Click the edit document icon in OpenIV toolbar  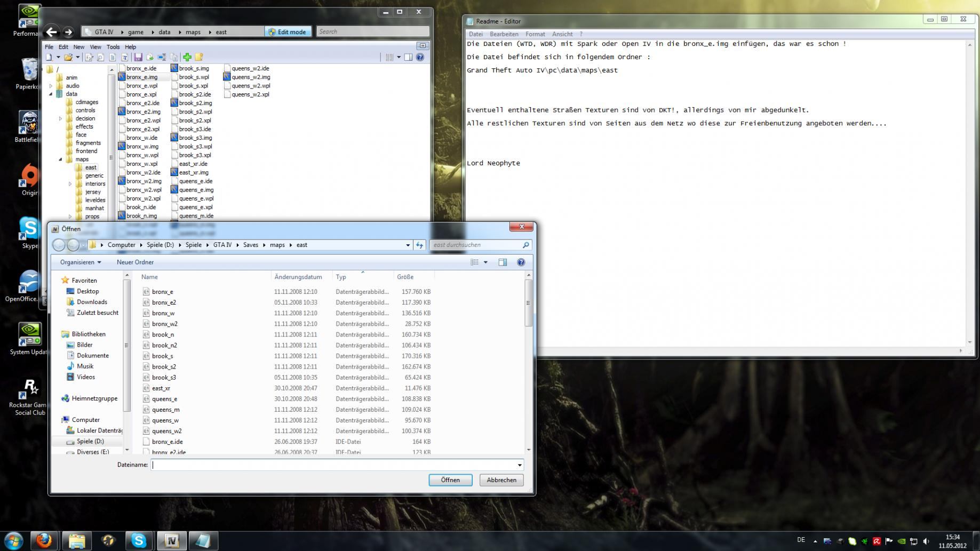click(x=89, y=57)
